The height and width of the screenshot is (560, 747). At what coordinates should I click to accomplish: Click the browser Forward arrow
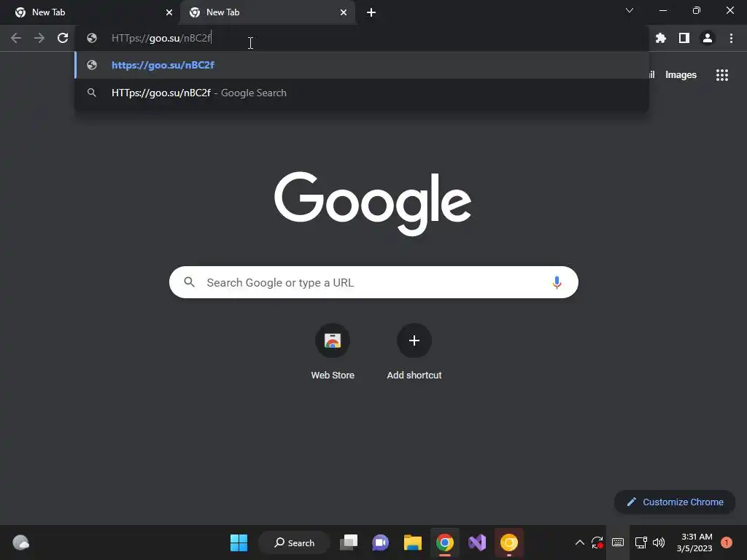[39, 38]
